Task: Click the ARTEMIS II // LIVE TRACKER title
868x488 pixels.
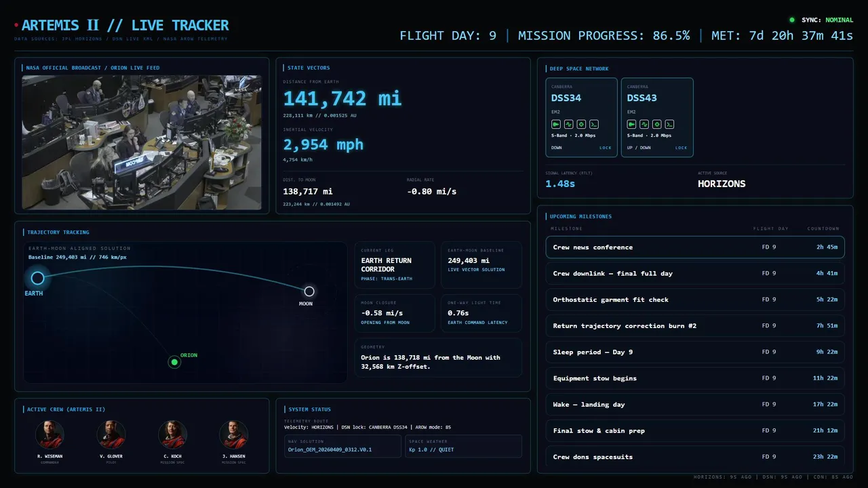Action: click(x=125, y=26)
